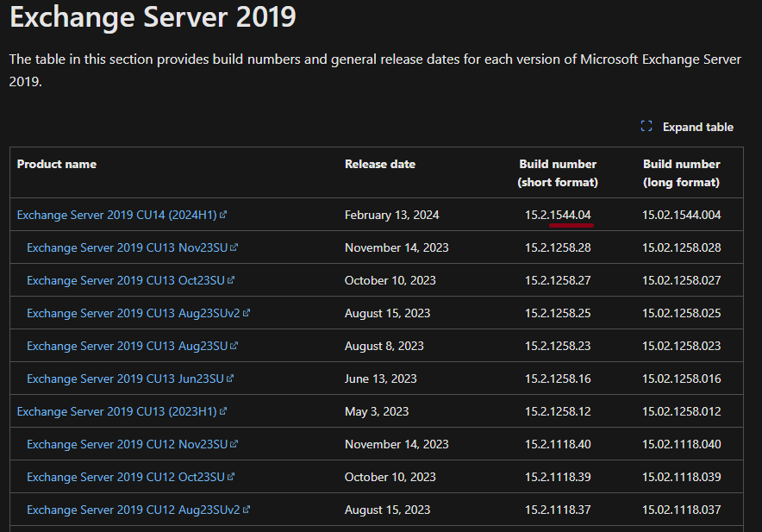Click external link icon beside CU13 Jun23SU

(230, 379)
